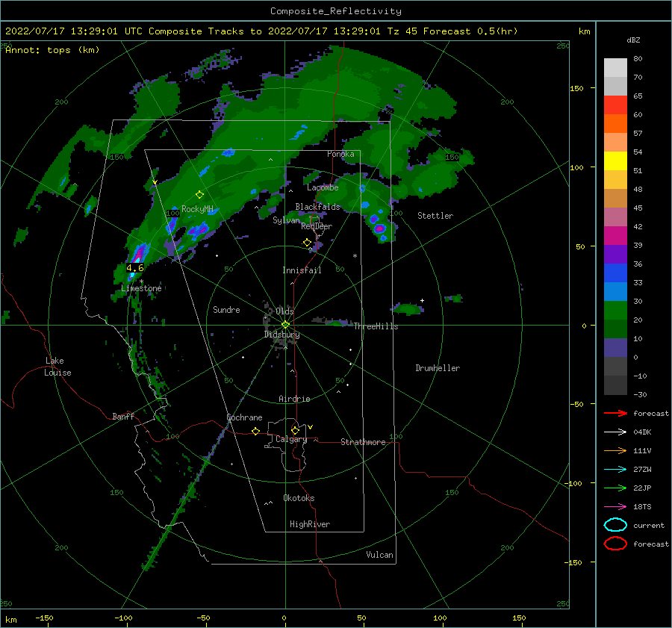672x628 pixels.
Task: Click the HighRiver label
Action: pos(310,524)
